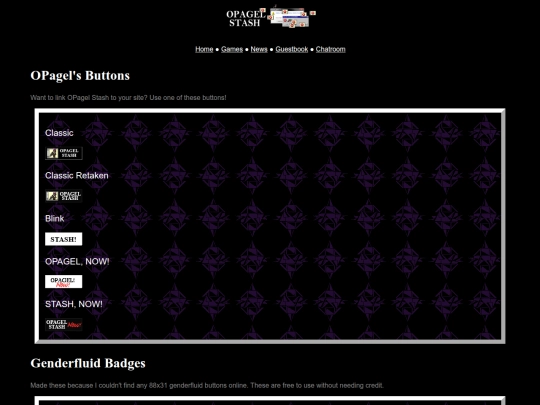Viewport: 540px width, 405px height.
Task: Click the 'Blink' label text
Action: coord(54,219)
